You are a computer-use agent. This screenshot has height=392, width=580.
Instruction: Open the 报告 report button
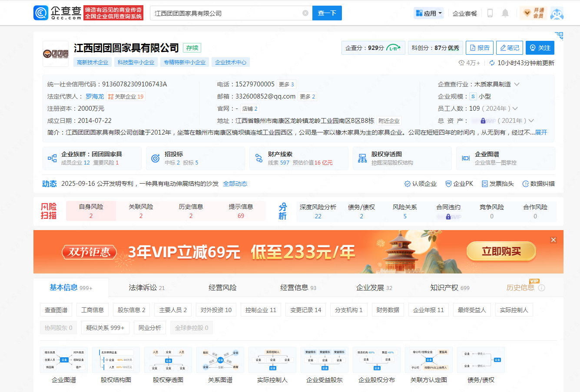click(479, 48)
